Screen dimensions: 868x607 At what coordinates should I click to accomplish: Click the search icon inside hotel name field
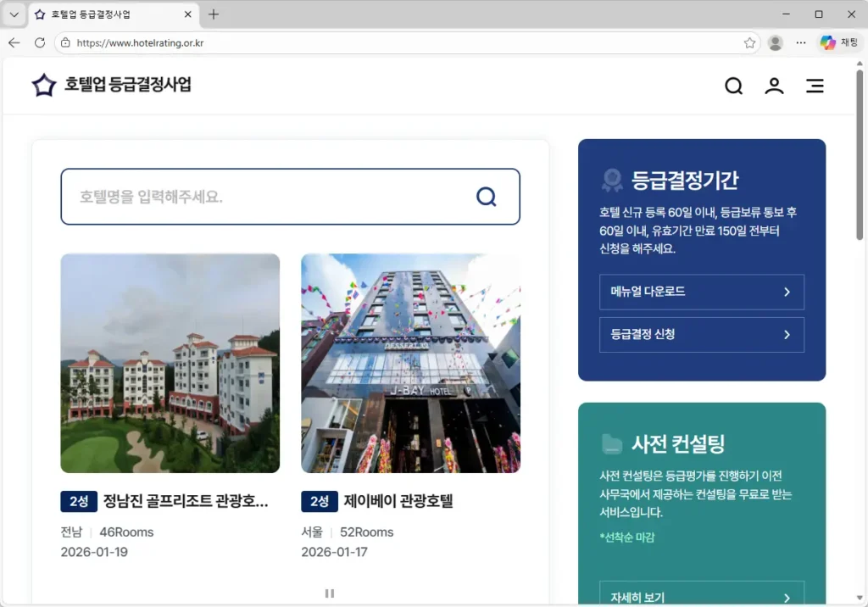(486, 197)
